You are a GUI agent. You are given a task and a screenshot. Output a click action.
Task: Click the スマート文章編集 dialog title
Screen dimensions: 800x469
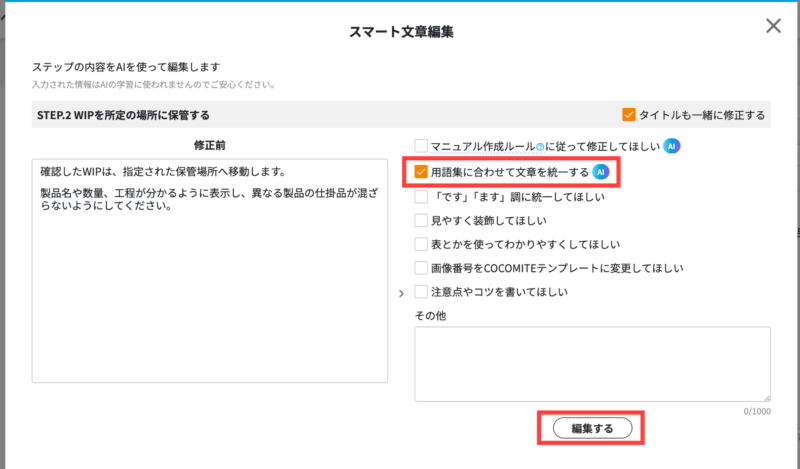click(x=401, y=32)
